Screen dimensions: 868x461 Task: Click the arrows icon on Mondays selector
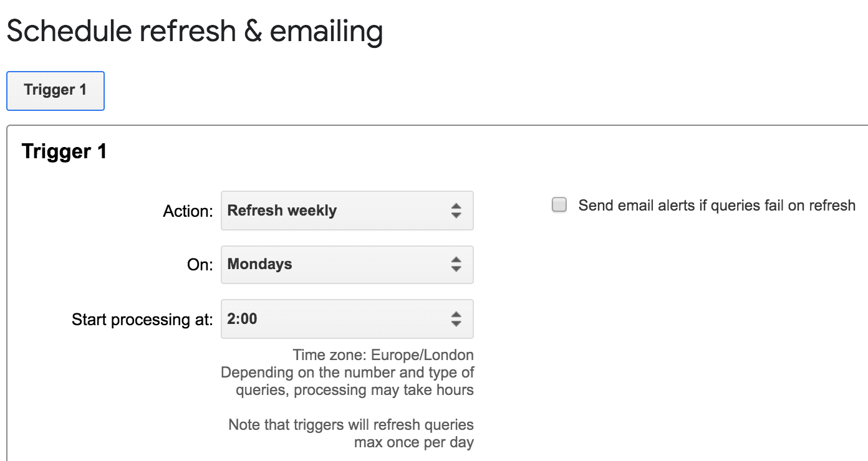(x=456, y=265)
